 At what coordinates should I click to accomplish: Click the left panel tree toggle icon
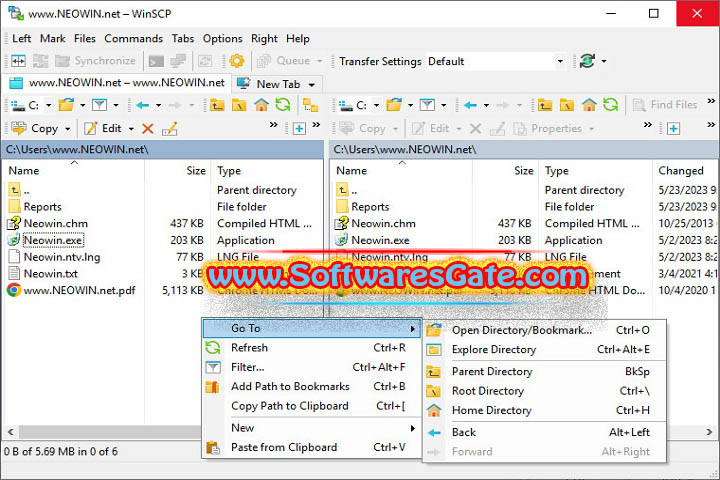coord(310,105)
